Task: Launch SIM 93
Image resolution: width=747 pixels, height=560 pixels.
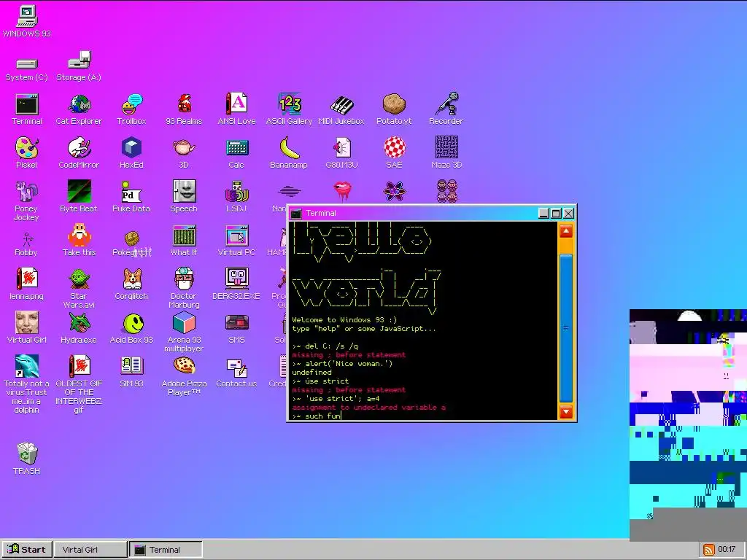Action: [131, 372]
